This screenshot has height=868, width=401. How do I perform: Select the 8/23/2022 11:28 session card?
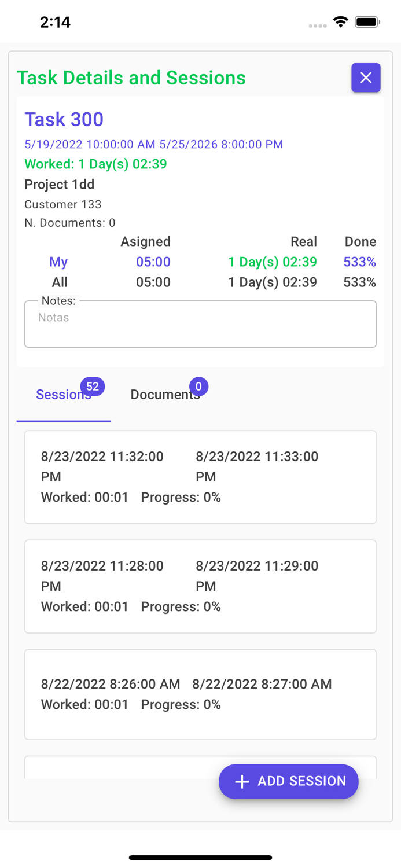(200, 586)
